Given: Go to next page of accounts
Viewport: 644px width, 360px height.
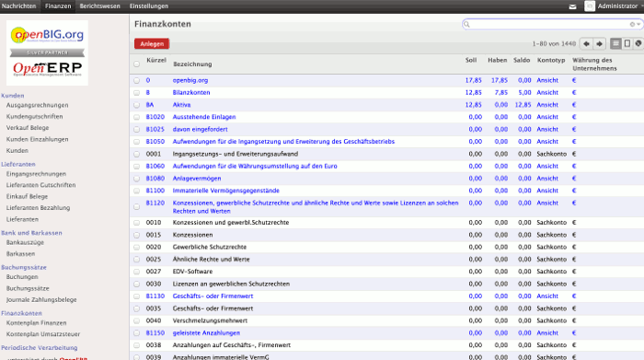Looking at the screenshot, I should 600,43.
